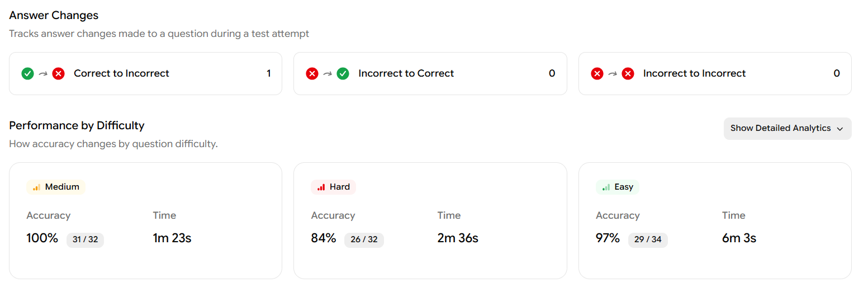
Task: Click green checkmark icon in Correct to Incorrect
Action: click(27, 73)
